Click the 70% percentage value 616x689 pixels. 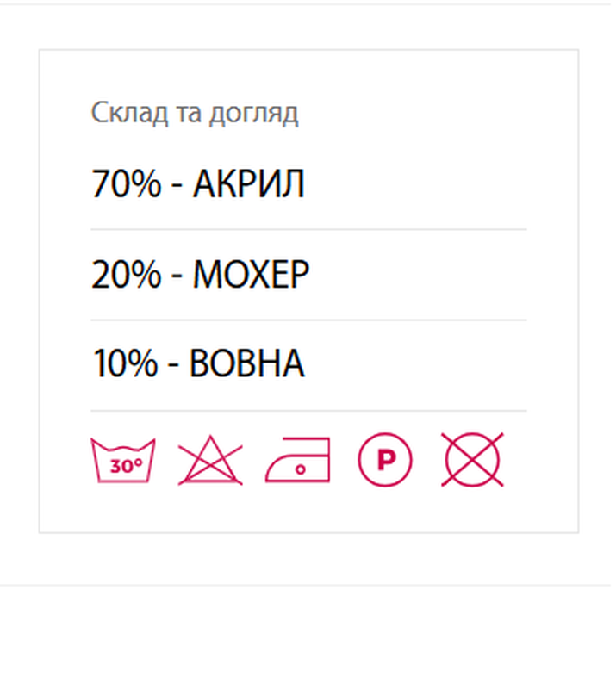pyautogui.click(x=127, y=183)
